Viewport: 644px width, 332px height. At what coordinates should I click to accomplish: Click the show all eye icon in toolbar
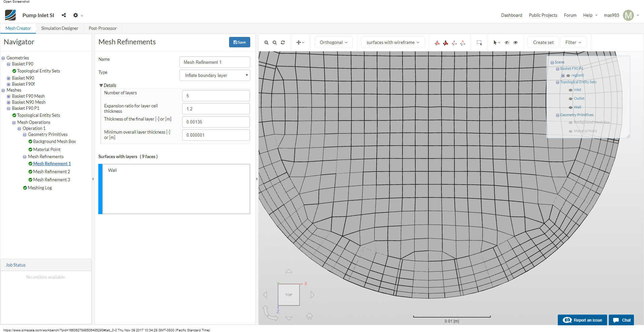[x=516, y=43]
